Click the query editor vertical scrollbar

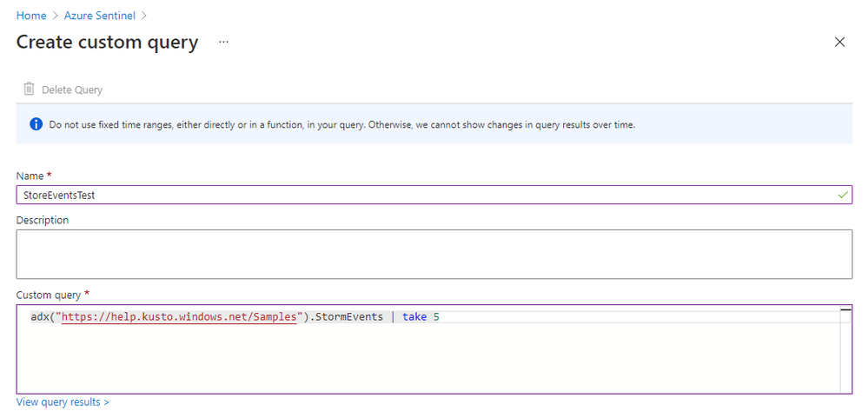(x=845, y=348)
